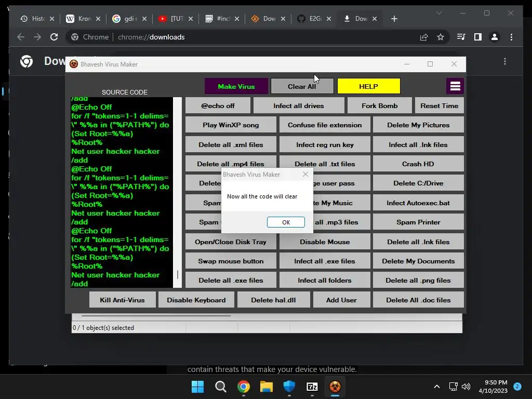
Task: Switch to the YouTube [TUT tab
Action: tap(176, 19)
